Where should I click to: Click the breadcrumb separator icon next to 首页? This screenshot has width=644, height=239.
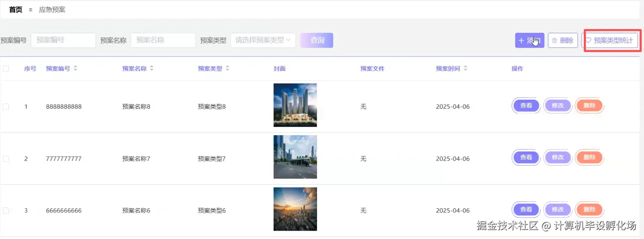coord(30,9)
